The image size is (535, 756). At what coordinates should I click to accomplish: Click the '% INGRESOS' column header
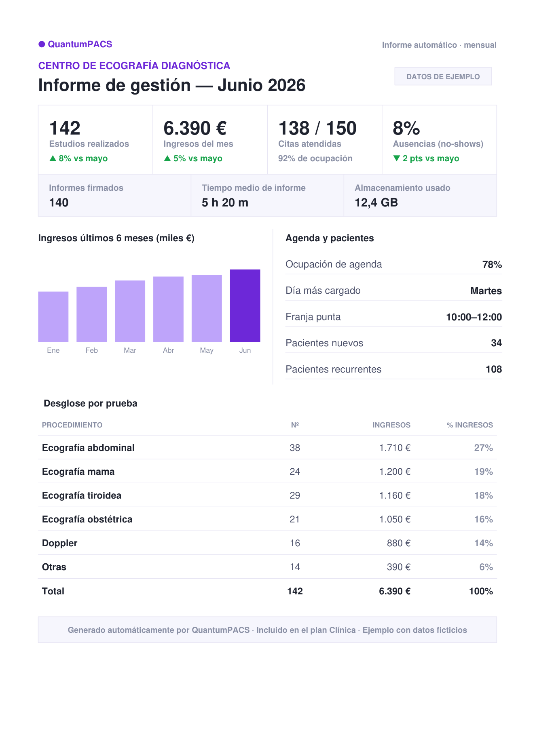[470, 425]
